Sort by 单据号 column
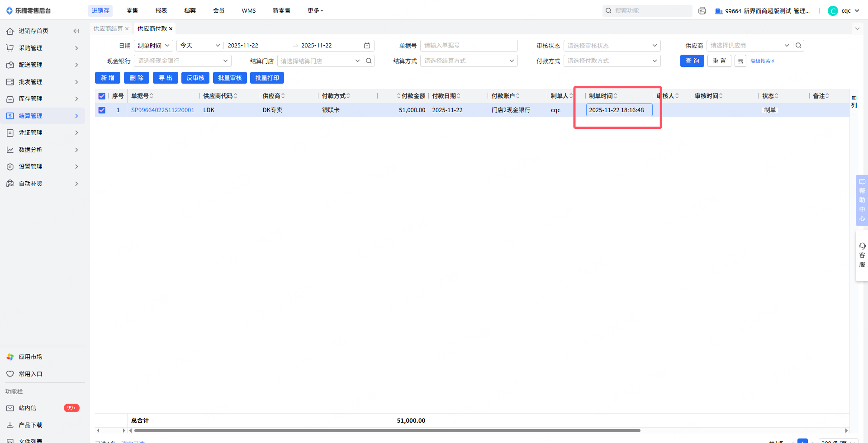 [152, 96]
